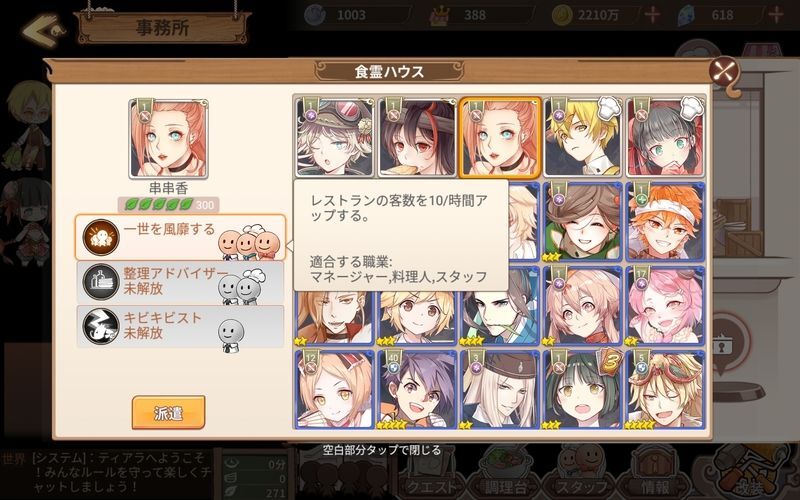The image size is (800, 500).
Task: Click the back arrow beside 事務所
Action: coord(43,30)
